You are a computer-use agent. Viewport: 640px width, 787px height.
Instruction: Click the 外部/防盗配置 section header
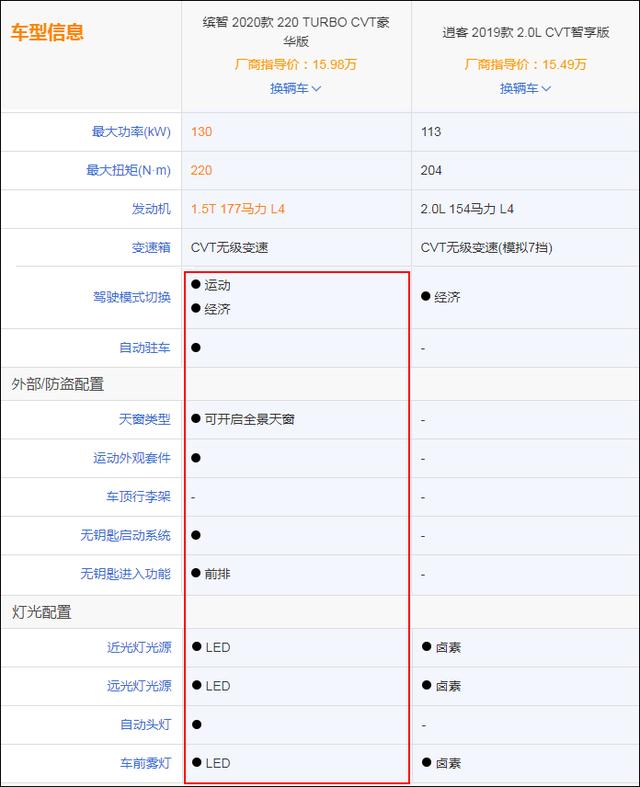[x=58, y=384]
